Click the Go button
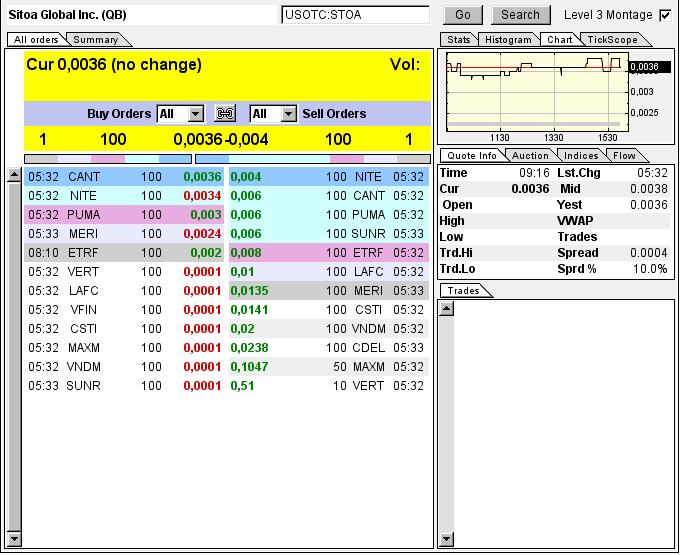 [463, 15]
